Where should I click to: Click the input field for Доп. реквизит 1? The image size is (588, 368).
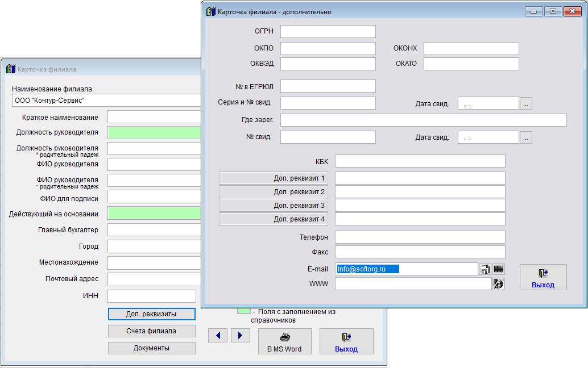tap(420, 178)
